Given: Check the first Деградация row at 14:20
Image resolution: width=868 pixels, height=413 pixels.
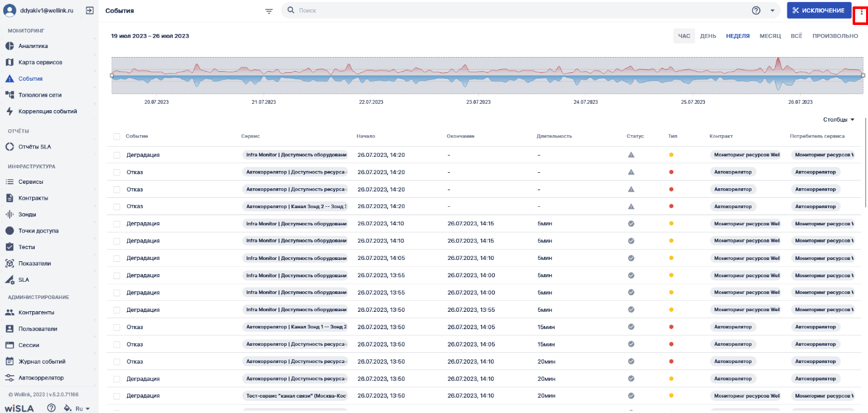Looking at the screenshot, I should (x=117, y=155).
